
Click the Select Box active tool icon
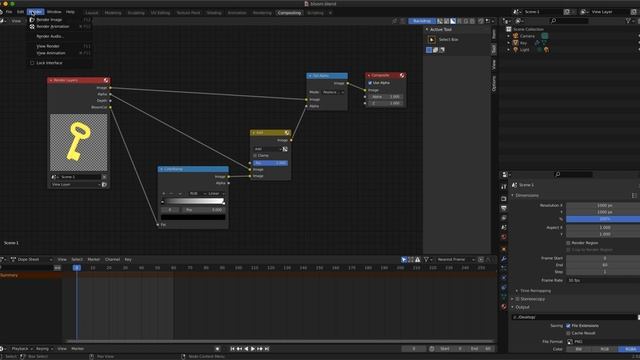(x=432, y=40)
